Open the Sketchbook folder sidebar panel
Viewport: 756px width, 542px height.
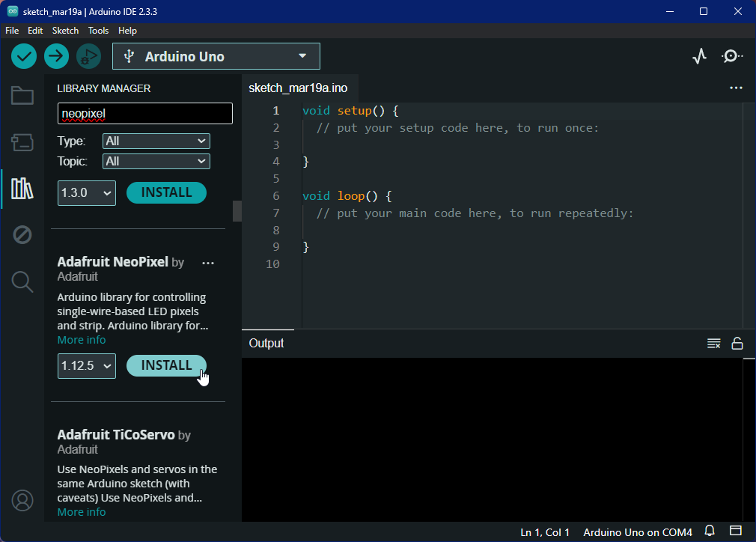coord(22,95)
